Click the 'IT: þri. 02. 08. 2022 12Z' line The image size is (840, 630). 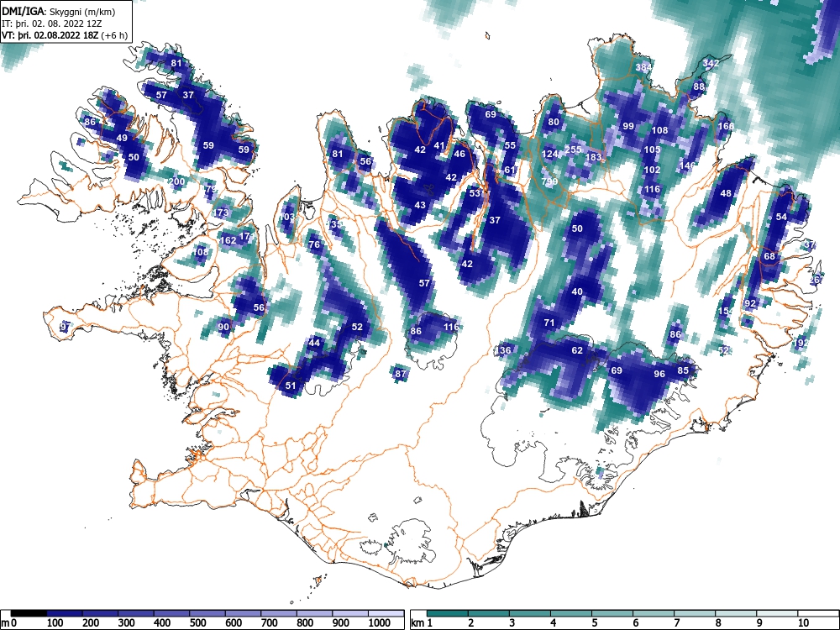(x=52, y=24)
